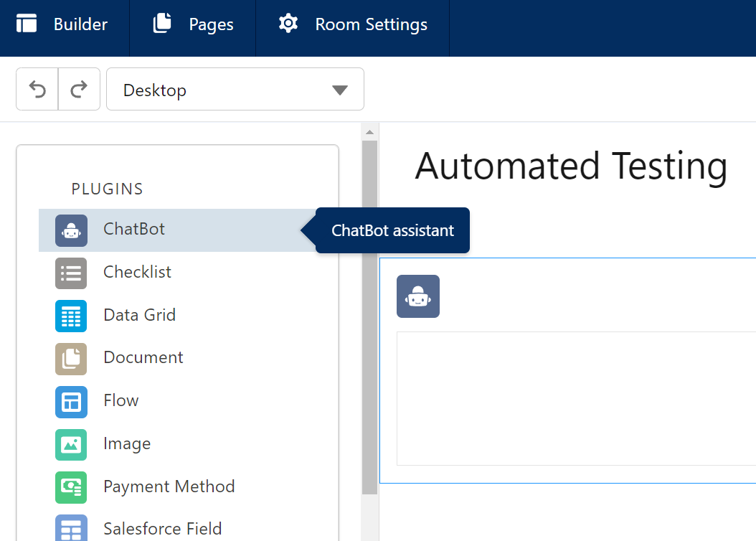This screenshot has width=756, height=541.
Task: Select the Payment Method plugin label
Action: [x=169, y=486]
